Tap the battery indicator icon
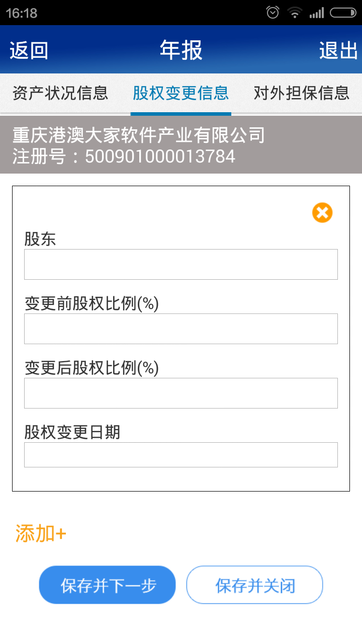Screen dimensions: 362x644 343,13
